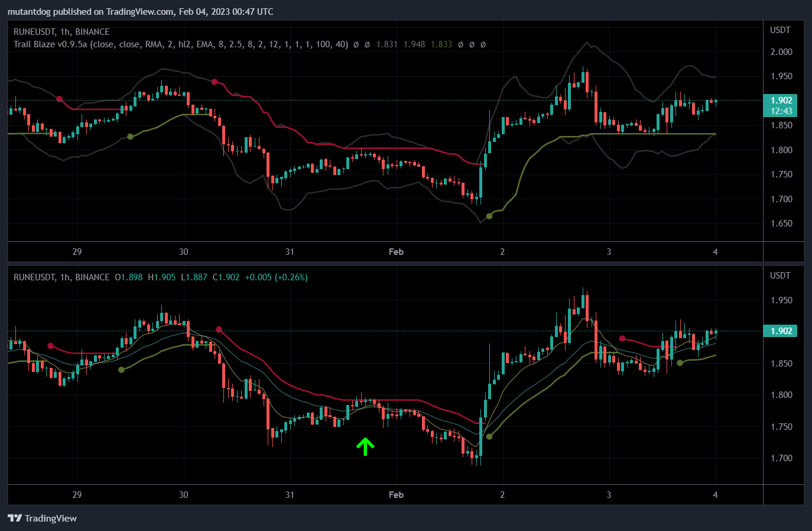Click the '2' date label under the OHLC chart

tap(502, 495)
